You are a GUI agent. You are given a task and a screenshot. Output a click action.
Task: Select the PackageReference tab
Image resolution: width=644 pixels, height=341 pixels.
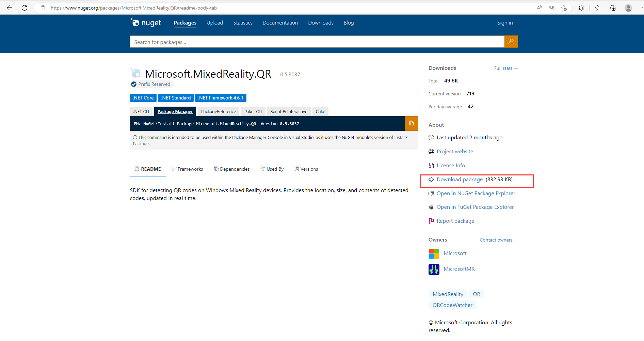pyautogui.click(x=219, y=111)
